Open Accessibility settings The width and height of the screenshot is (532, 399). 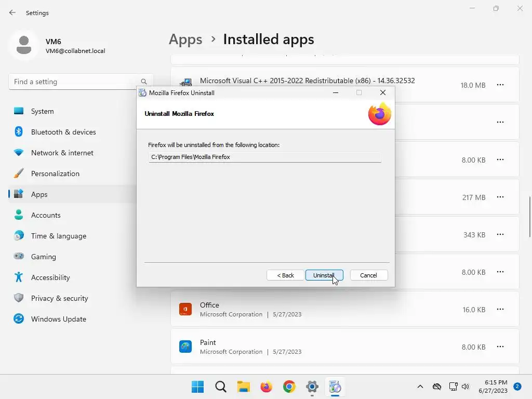(72, 277)
